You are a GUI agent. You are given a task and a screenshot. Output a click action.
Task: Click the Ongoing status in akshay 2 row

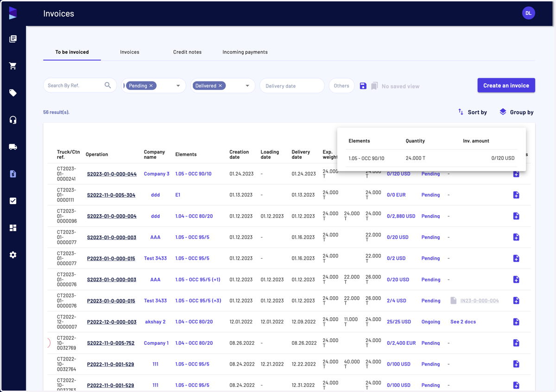(x=431, y=322)
